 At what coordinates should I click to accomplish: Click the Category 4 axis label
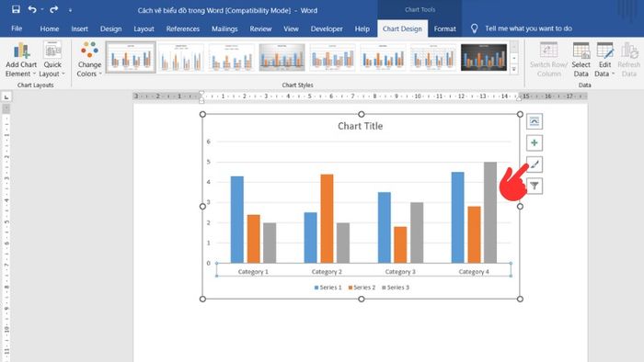474,271
